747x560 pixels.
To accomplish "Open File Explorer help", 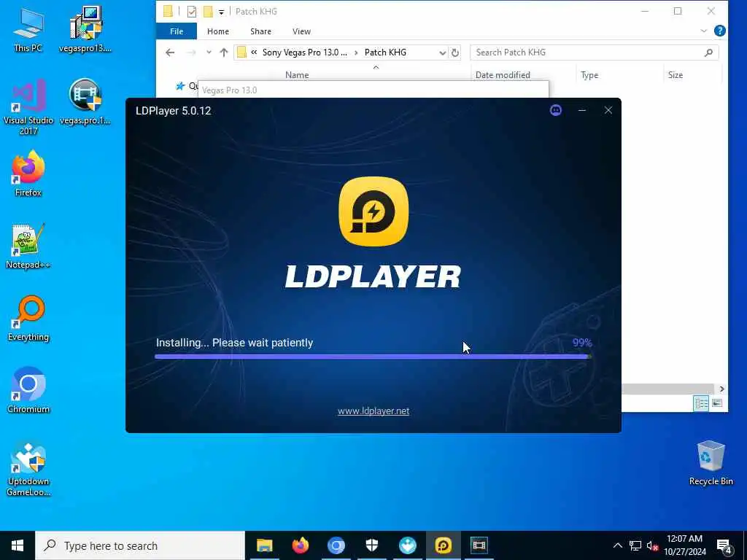I will pyautogui.click(x=720, y=31).
